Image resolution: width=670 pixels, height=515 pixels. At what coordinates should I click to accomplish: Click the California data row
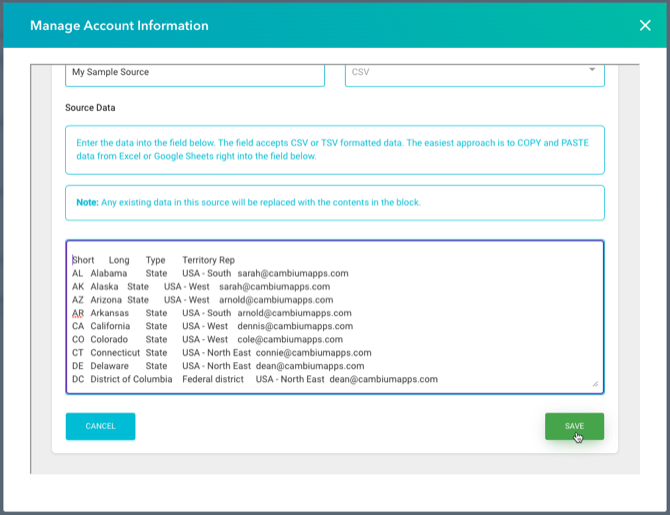(x=212, y=326)
